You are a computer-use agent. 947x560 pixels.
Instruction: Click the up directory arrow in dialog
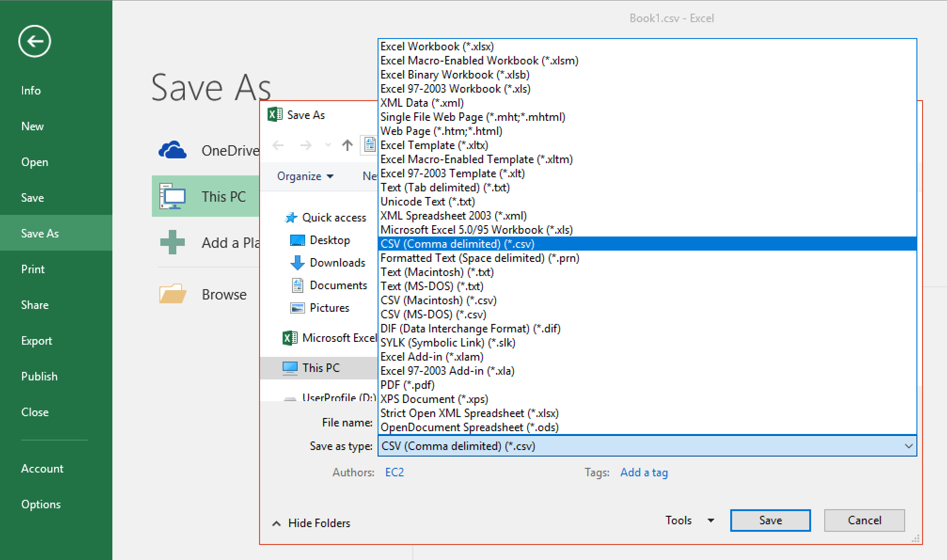click(347, 145)
